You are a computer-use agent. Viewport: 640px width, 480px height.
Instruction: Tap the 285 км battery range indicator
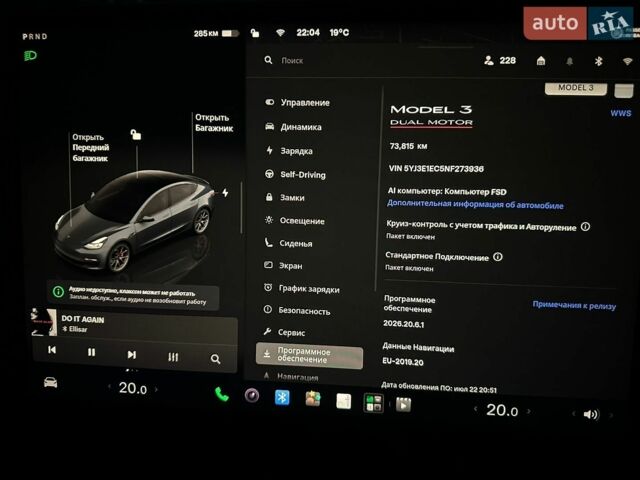[x=216, y=33]
